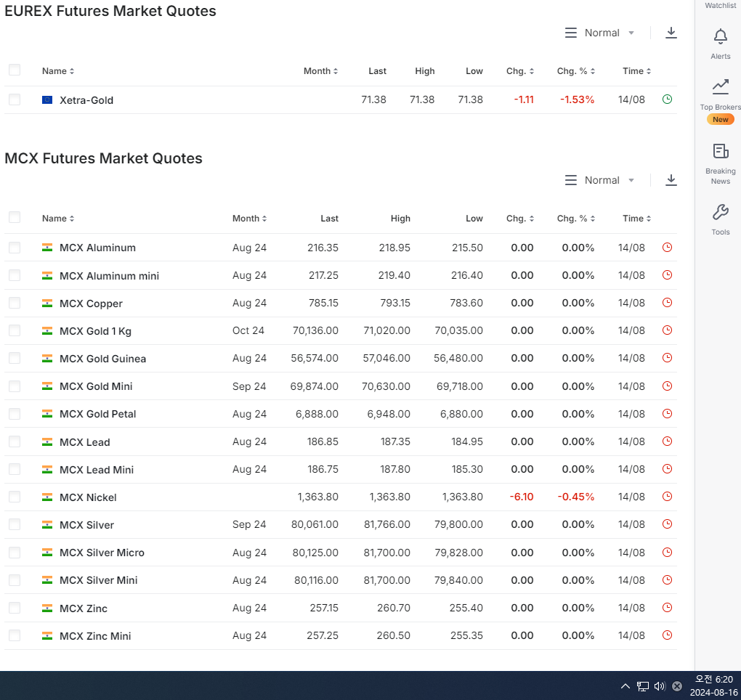Open the MCX Silver Micro link
Image resolution: width=741 pixels, height=700 pixels.
tap(102, 553)
